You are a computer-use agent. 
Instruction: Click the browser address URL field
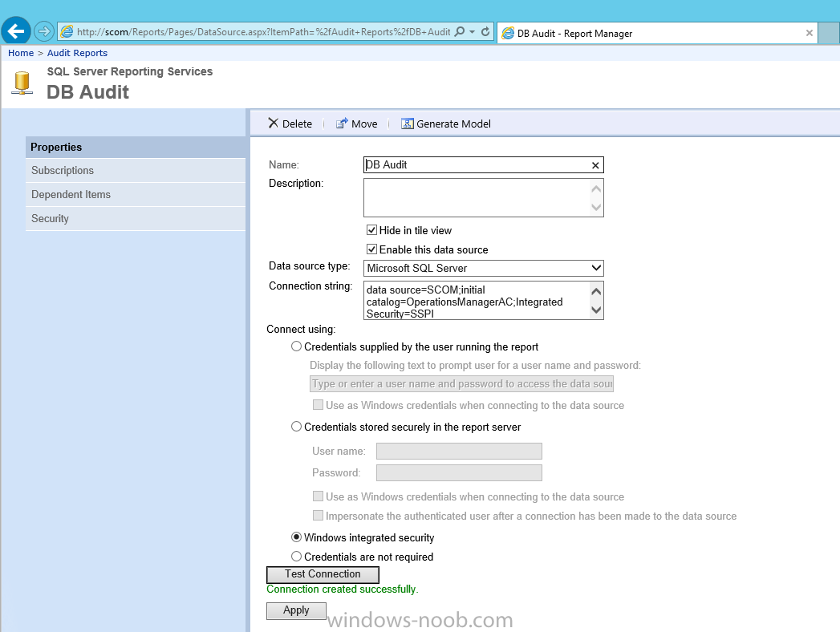pyautogui.click(x=264, y=32)
